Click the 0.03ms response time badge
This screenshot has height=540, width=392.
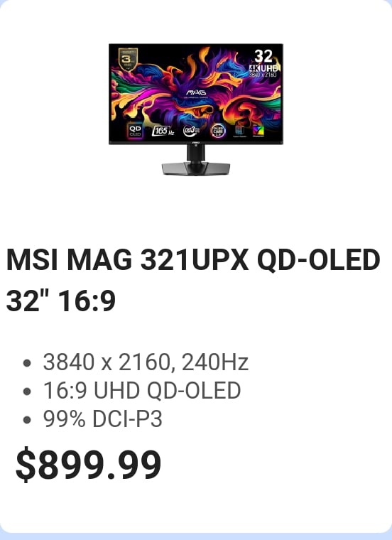[x=191, y=131]
